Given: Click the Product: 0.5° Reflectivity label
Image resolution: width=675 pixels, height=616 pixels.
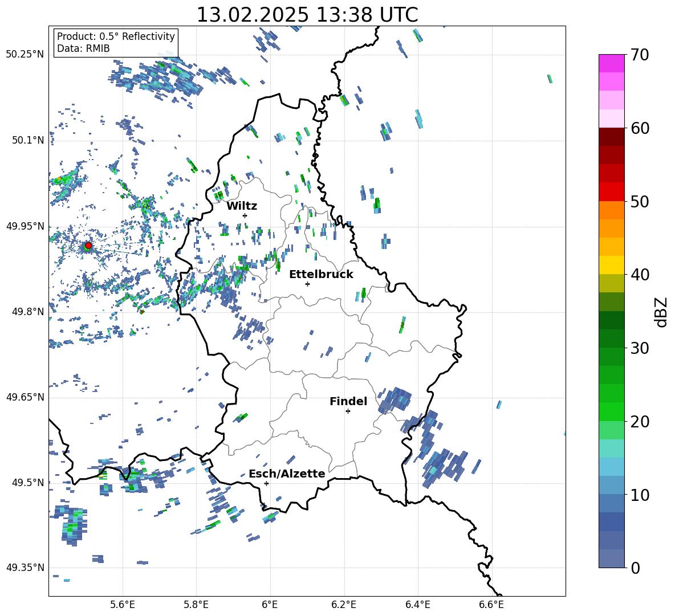Looking at the screenshot, I should [116, 36].
